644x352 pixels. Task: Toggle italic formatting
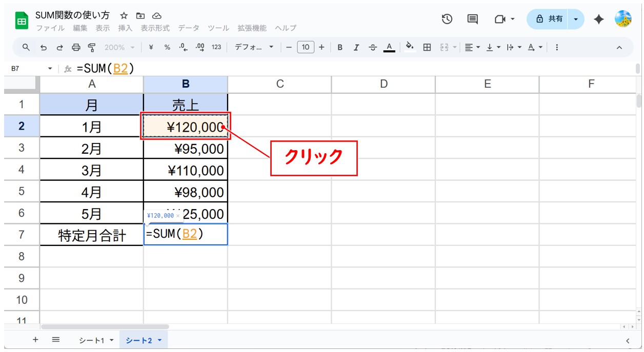pyautogui.click(x=356, y=47)
